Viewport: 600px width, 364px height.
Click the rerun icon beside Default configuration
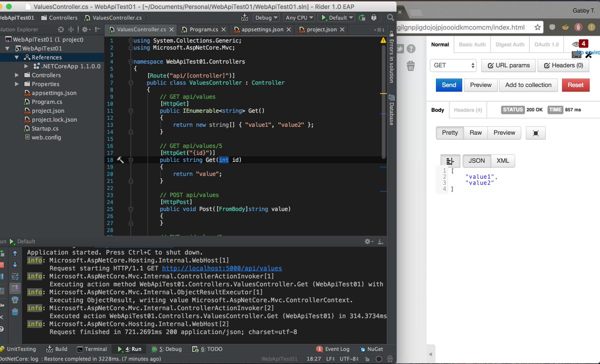point(362,17)
